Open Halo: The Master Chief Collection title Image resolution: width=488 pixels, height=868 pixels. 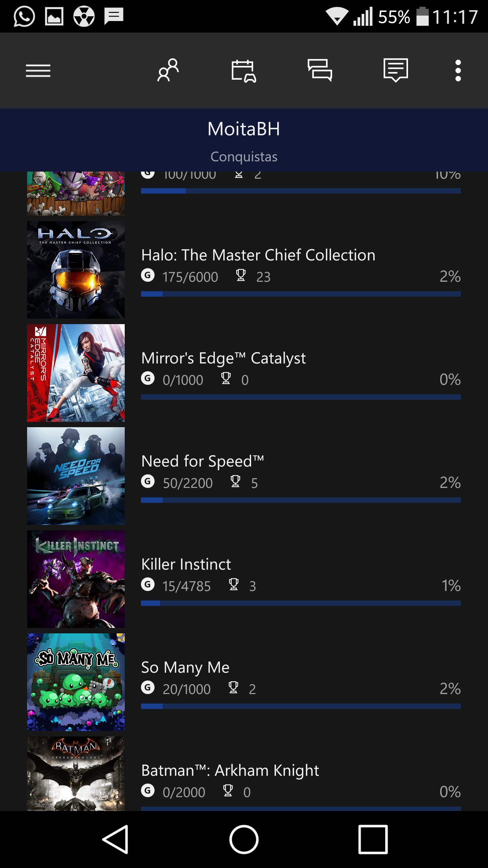[258, 255]
